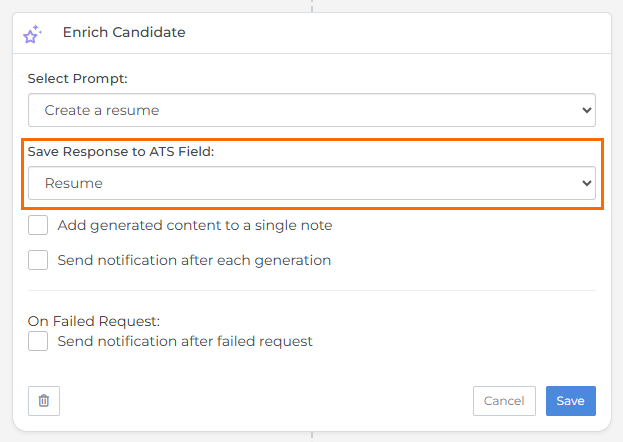Click the Enrich Candidate header title
This screenshot has height=442, width=623.
[x=124, y=32]
